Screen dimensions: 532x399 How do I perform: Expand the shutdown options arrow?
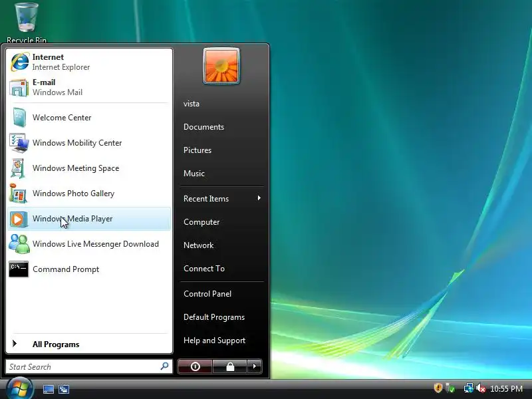click(x=255, y=366)
